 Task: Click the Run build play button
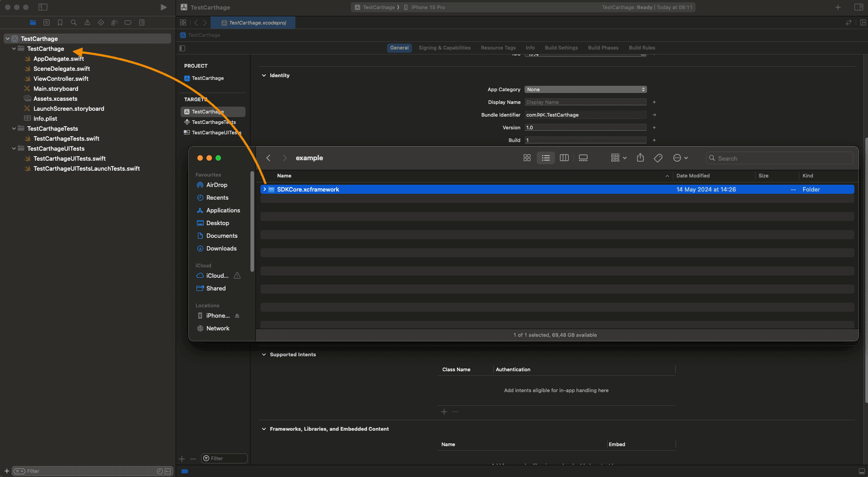tap(163, 7)
